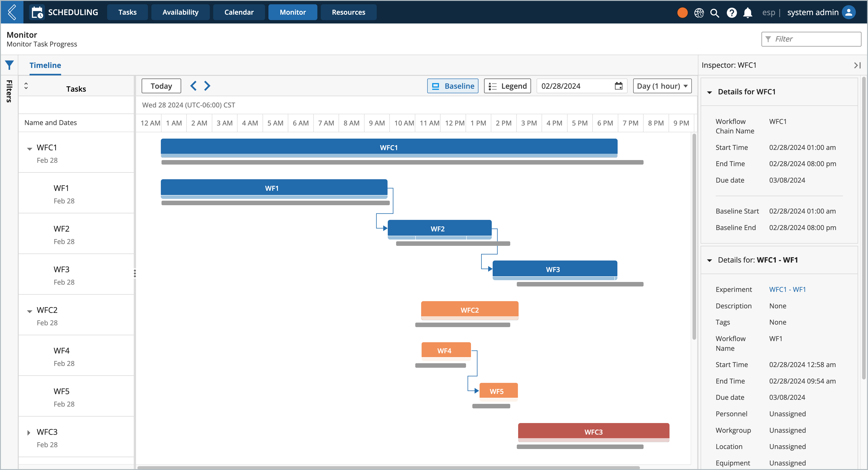Click the gray baseline bar under WFC1

point(402,162)
